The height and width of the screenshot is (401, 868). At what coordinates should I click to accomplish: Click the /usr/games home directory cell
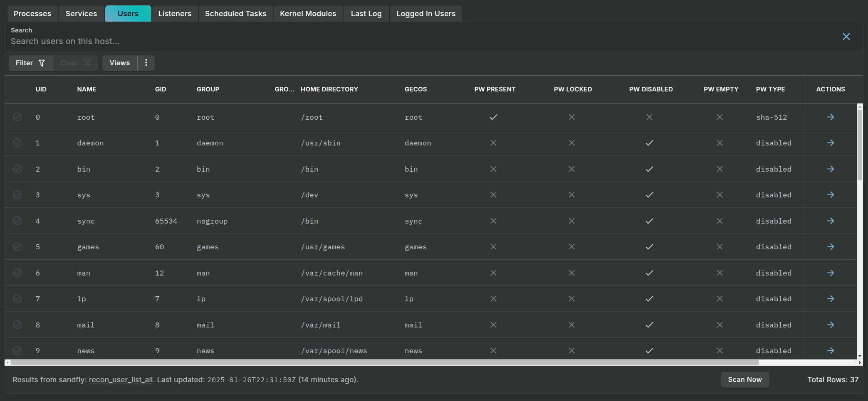323,247
